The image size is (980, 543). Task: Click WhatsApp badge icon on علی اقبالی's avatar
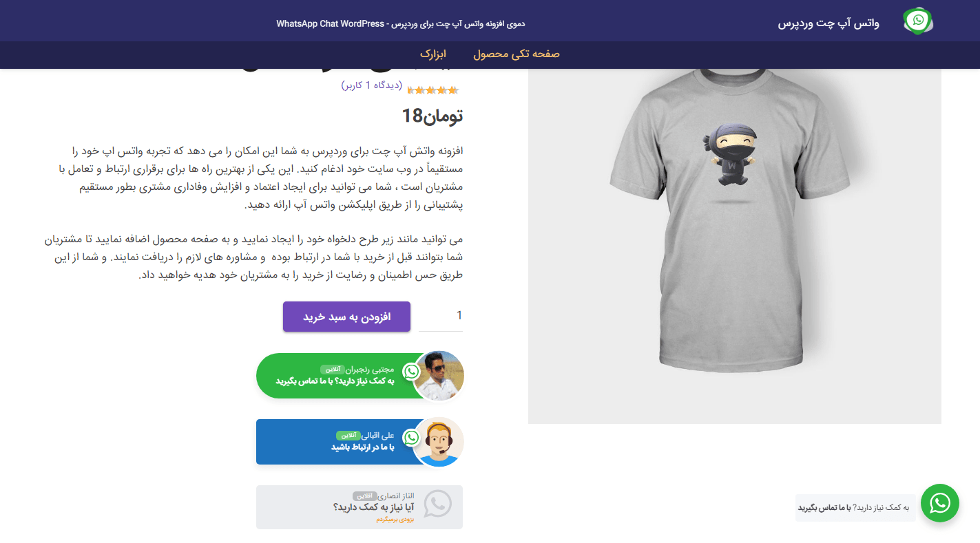(411, 437)
